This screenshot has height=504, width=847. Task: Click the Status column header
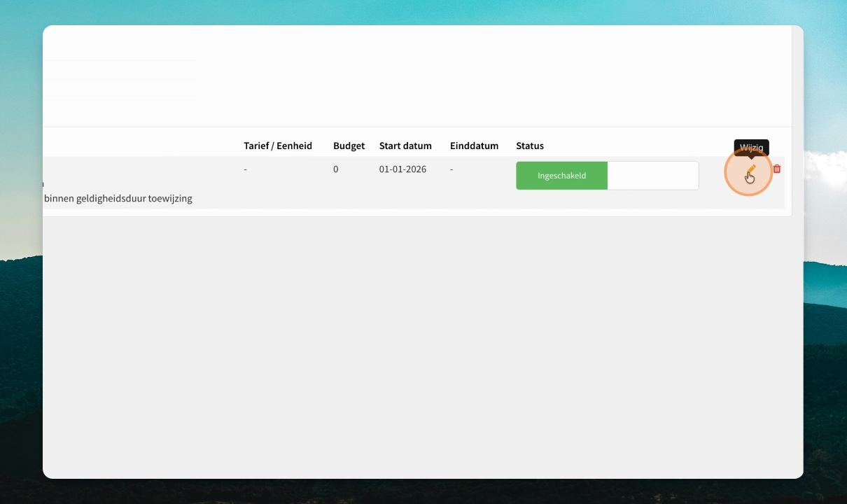[530, 146]
